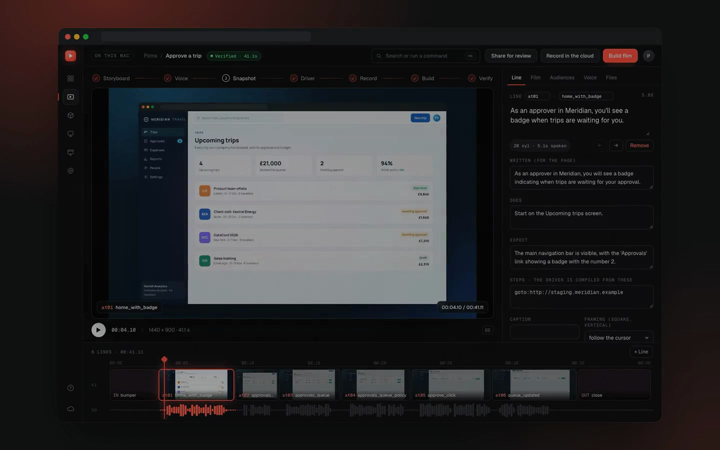Click the Share for review button

pyautogui.click(x=511, y=56)
